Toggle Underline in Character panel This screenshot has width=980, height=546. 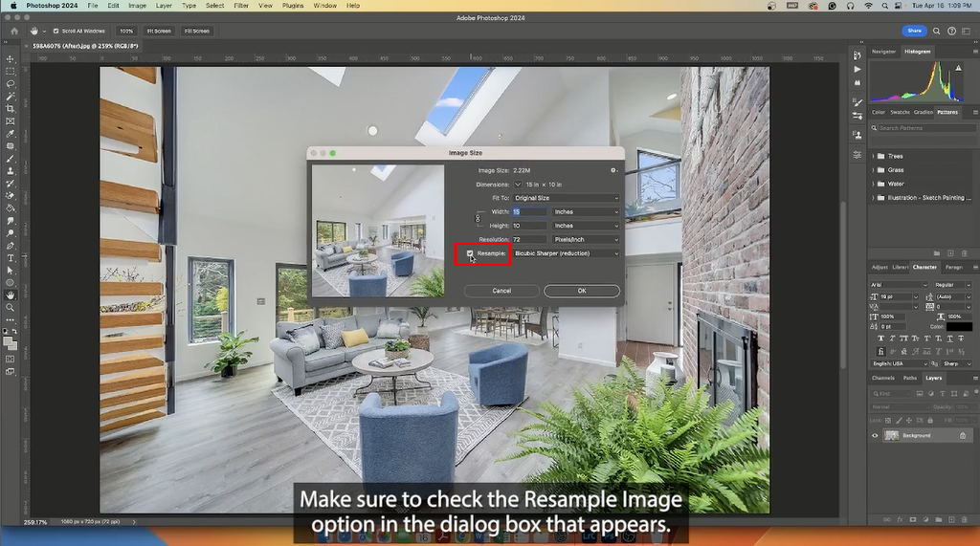pyautogui.click(x=950, y=338)
